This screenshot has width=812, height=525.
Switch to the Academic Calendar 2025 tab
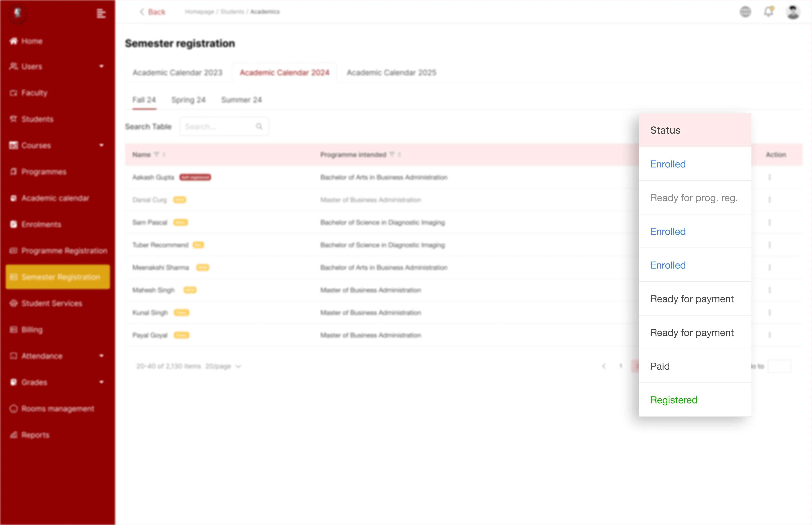pyautogui.click(x=391, y=73)
